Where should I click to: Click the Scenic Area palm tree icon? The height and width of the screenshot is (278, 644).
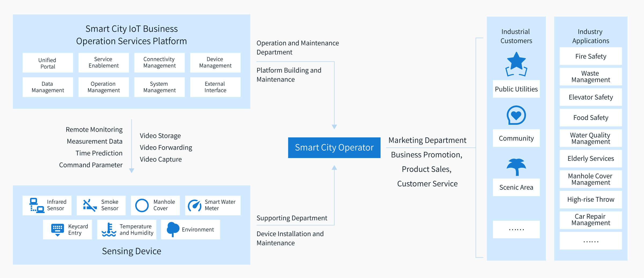516,167
